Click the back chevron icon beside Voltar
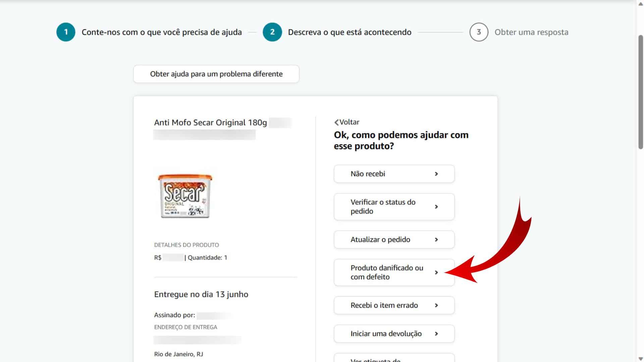 click(x=336, y=122)
